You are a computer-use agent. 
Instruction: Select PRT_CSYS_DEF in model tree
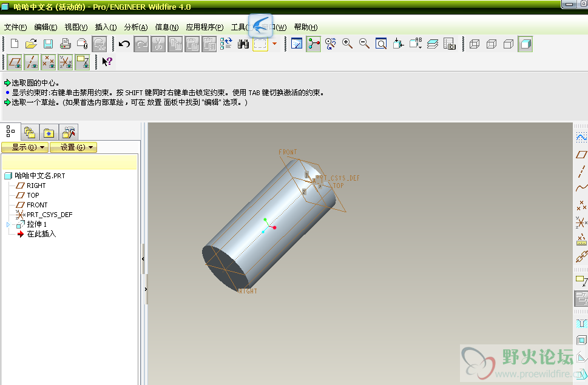click(x=44, y=215)
